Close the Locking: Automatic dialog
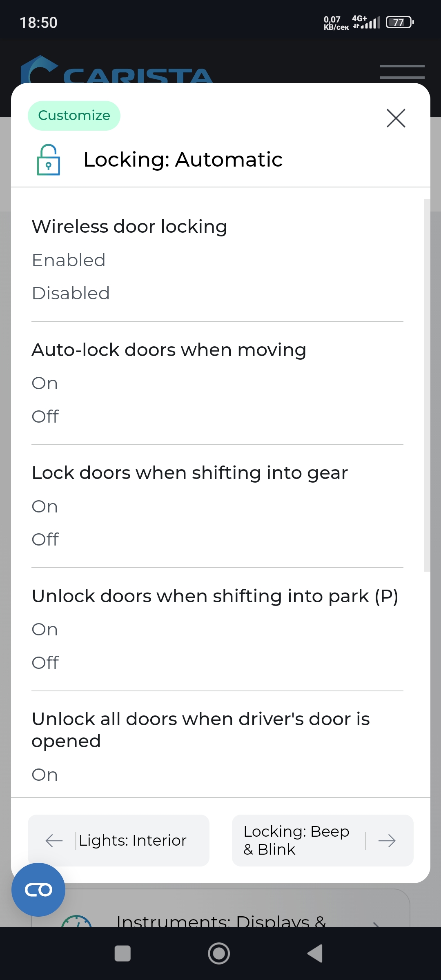Image resolution: width=441 pixels, height=980 pixels. pos(396,118)
